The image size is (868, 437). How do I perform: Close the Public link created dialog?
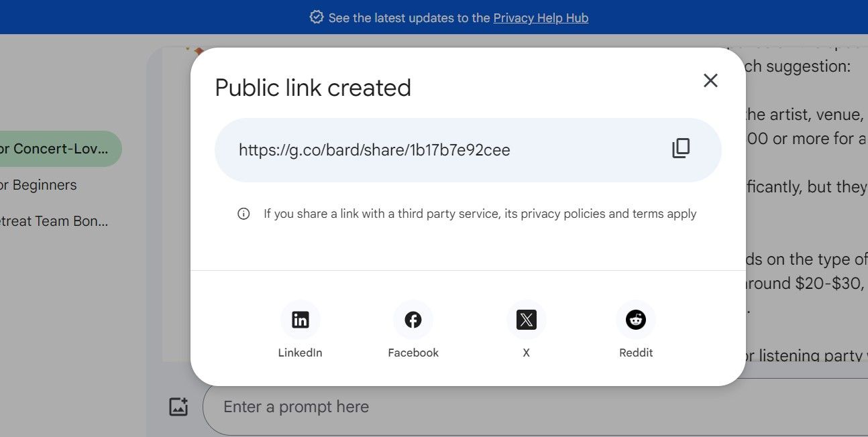pos(710,80)
